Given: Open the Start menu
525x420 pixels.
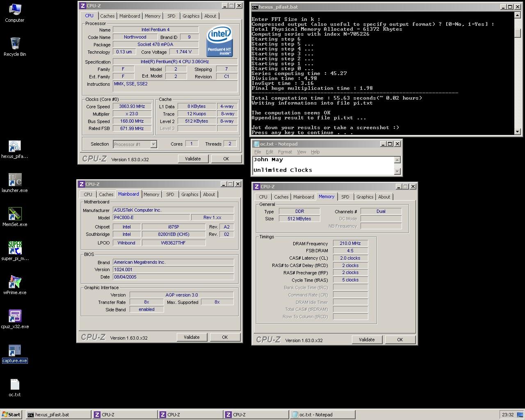Looking at the screenshot, I should (11, 415).
